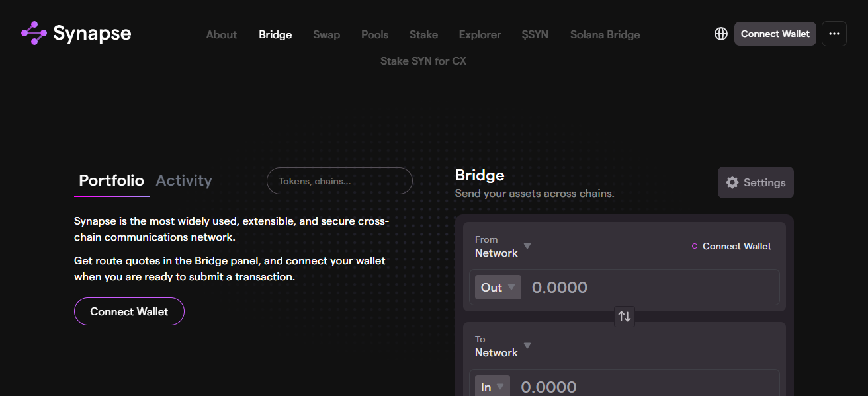
Task: Open the language globe icon
Action: pyautogui.click(x=720, y=34)
